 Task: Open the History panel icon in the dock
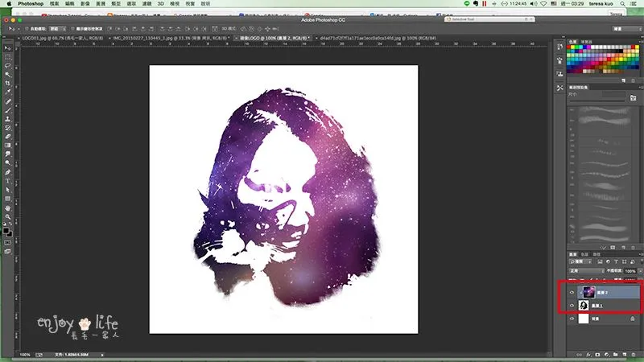click(559, 47)
